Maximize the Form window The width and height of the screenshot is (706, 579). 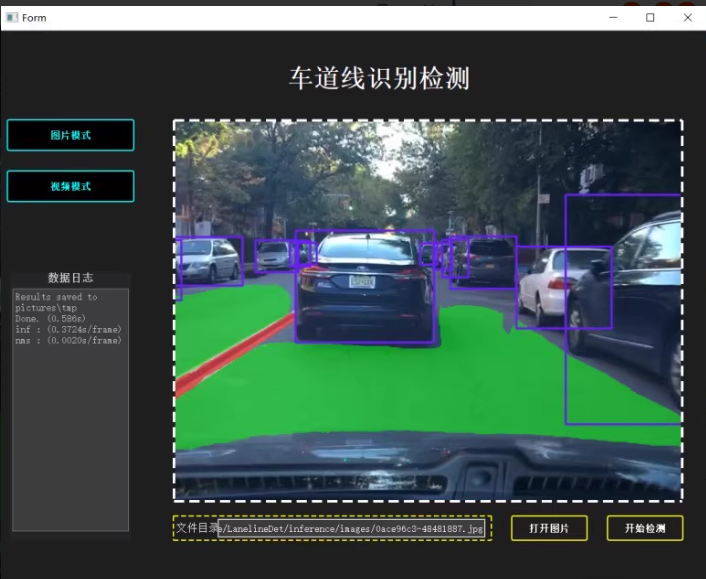coord(650,18)
